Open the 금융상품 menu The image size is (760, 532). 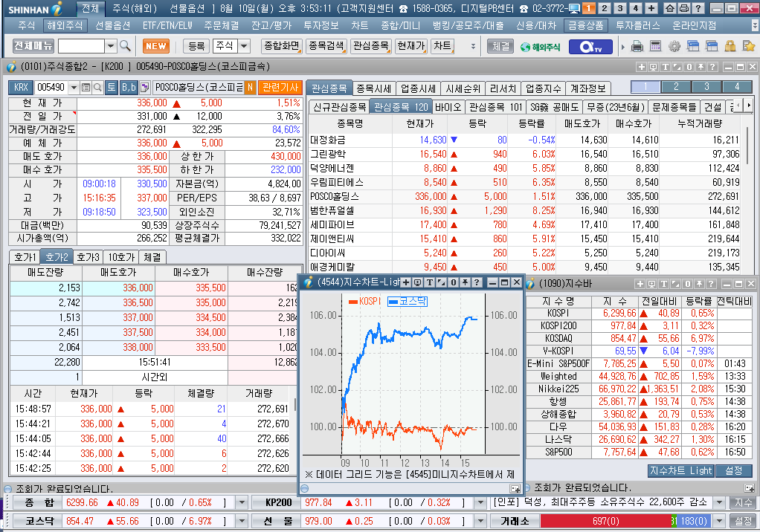(x=585, y=26)
